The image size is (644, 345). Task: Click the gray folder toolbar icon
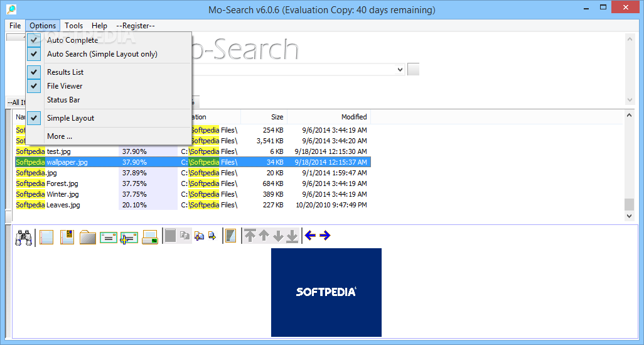87,238
